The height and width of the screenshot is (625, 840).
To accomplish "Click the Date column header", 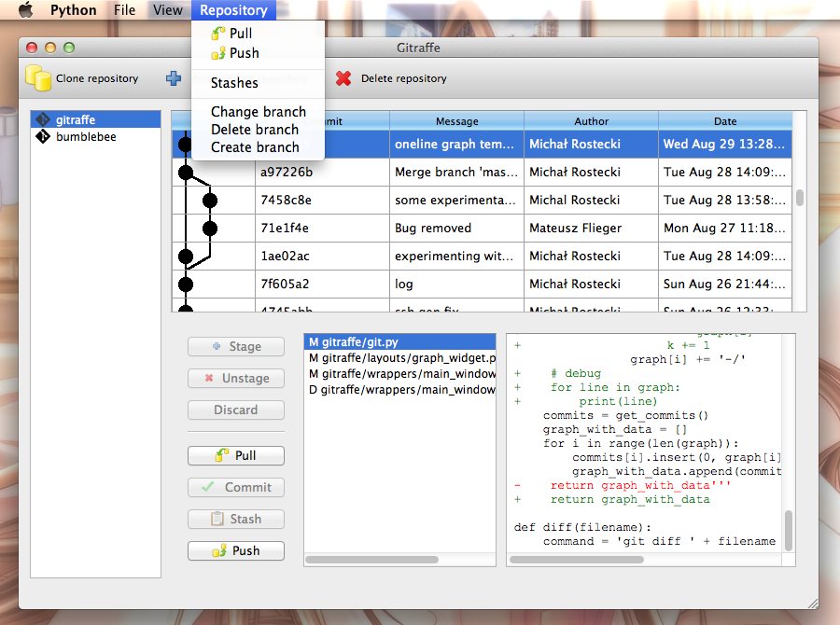I will [725, 121].
